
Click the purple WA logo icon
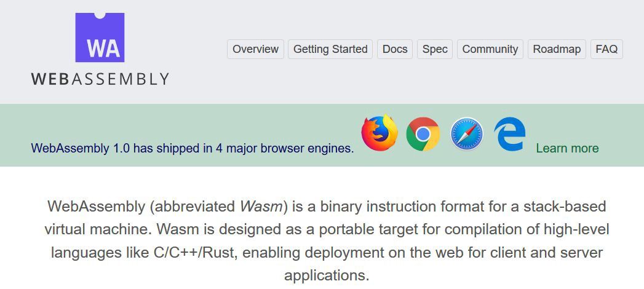[100, 38]
